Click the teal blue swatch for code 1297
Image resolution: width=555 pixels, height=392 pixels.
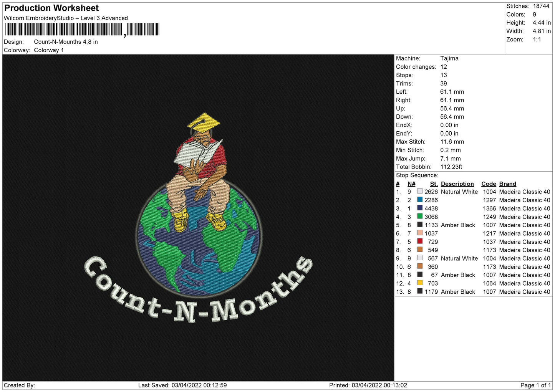420,200
